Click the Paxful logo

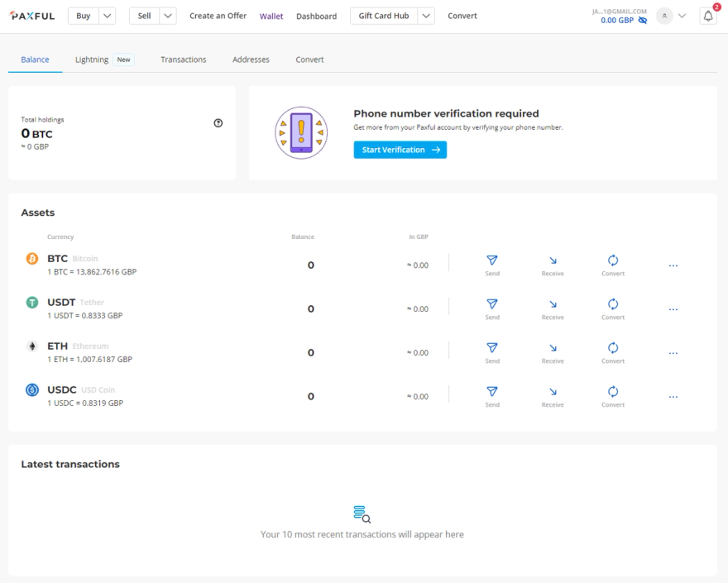(x=32, y=16)
